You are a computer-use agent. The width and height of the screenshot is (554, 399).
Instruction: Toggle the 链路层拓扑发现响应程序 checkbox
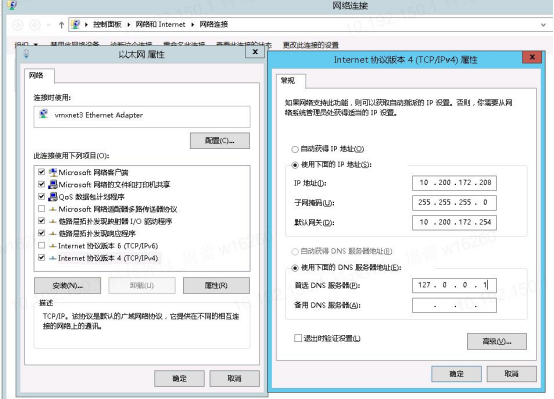[x=41, y=233]
